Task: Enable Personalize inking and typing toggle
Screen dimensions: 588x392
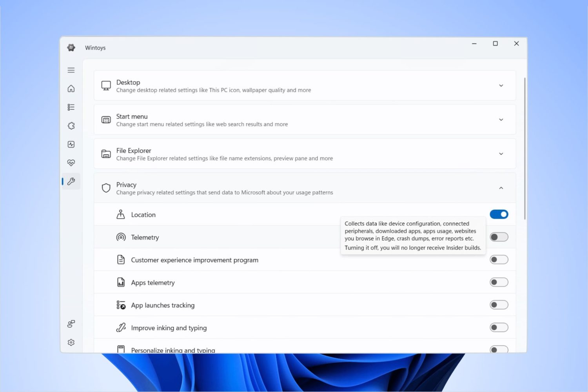Action: point(499,349)
